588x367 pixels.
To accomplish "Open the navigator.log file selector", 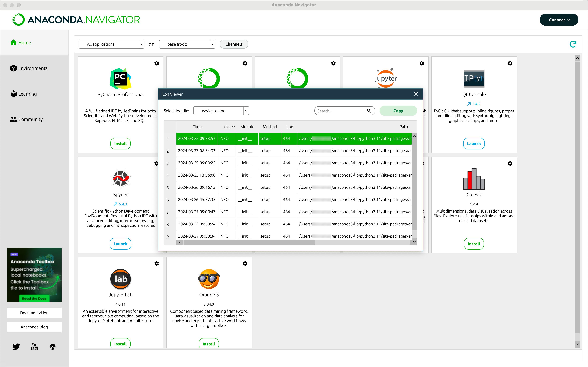I will 221,111.
